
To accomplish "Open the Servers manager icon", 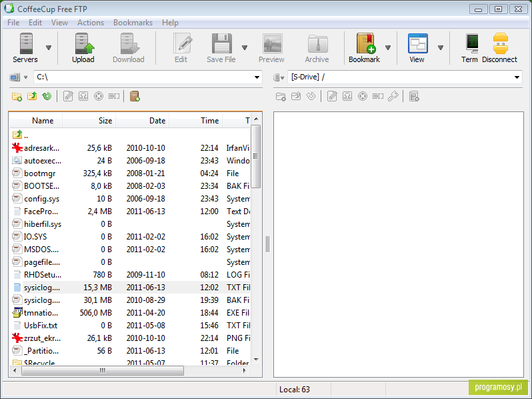I will (x=26, y=43).
